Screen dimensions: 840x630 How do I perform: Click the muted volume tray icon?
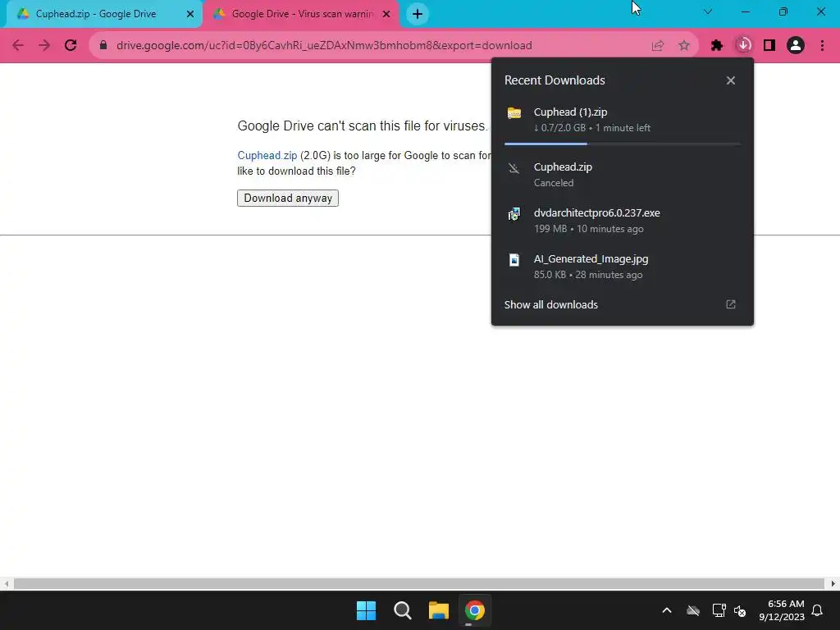pyautogui.click(x=741, y=610)
